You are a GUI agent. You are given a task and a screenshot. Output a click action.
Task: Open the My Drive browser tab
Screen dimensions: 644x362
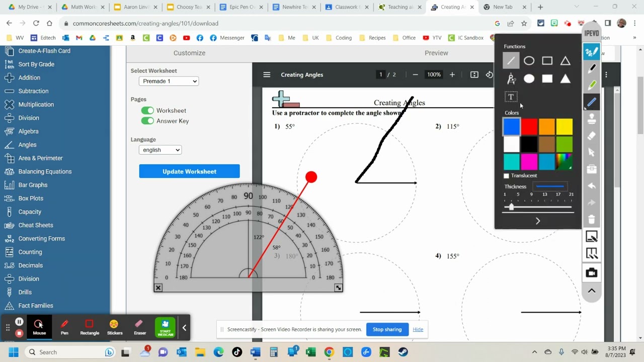[29, 7]
